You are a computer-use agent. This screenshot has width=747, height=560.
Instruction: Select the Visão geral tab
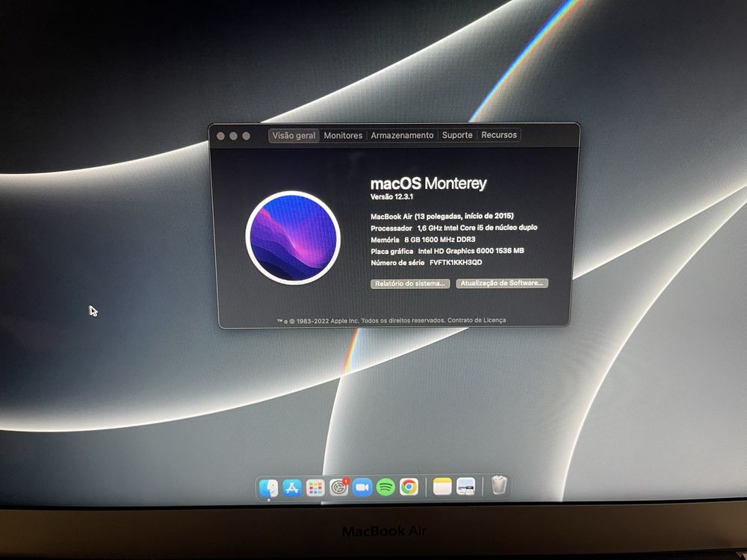(x=294, y=135)
